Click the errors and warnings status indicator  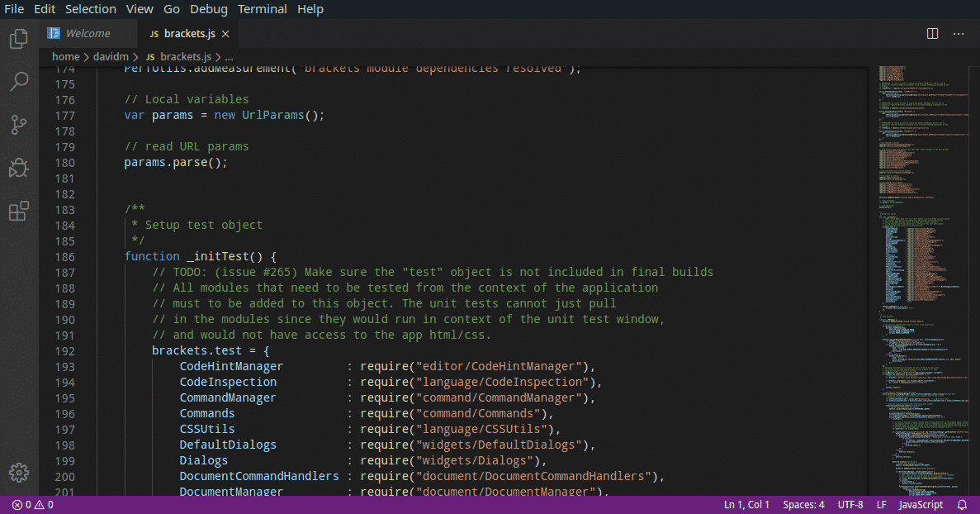[33, 505]
